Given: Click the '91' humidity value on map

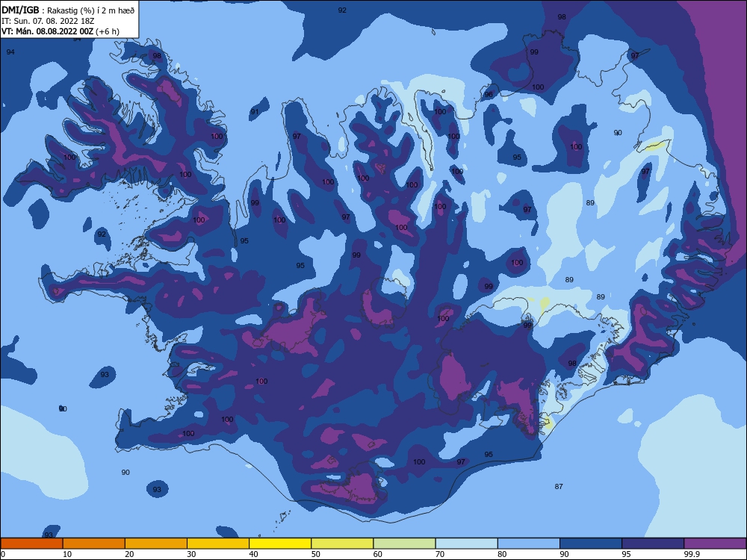Looking at the screenshot, I should click(x=255, y=112).
